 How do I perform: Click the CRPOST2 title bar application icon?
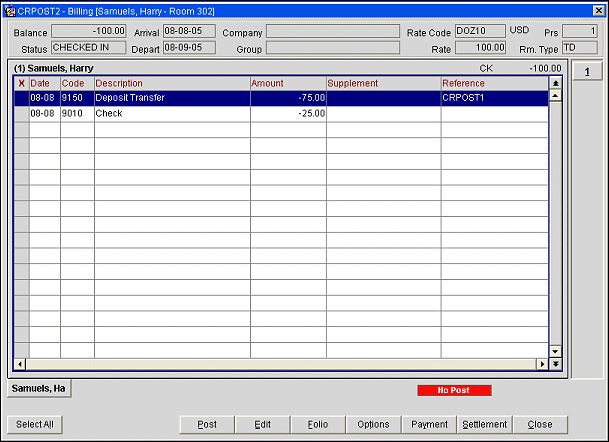tap(9, 10)
